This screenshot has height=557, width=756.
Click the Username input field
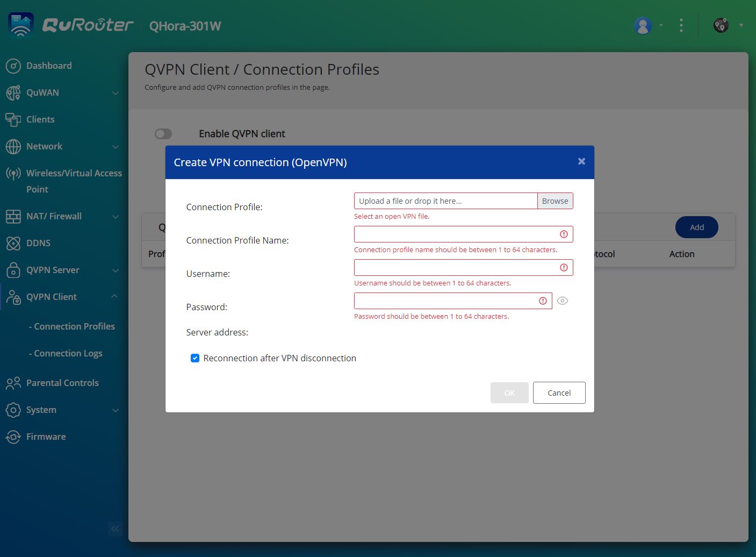click(463, 268)
